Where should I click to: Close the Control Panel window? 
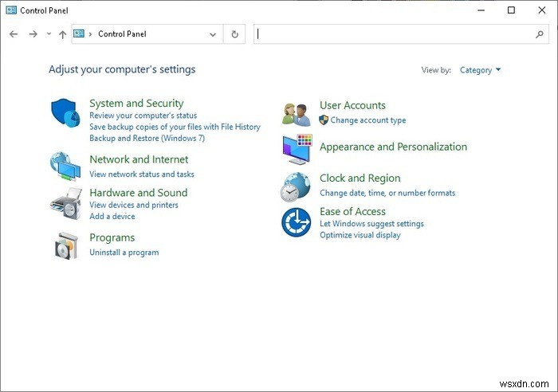541,10
